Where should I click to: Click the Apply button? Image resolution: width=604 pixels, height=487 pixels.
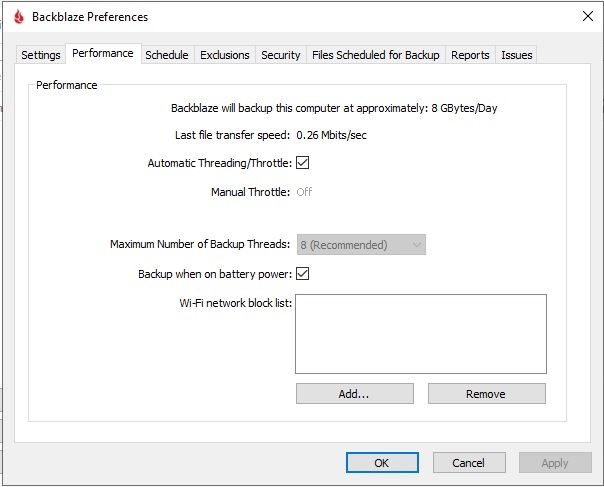pos(555,462)
